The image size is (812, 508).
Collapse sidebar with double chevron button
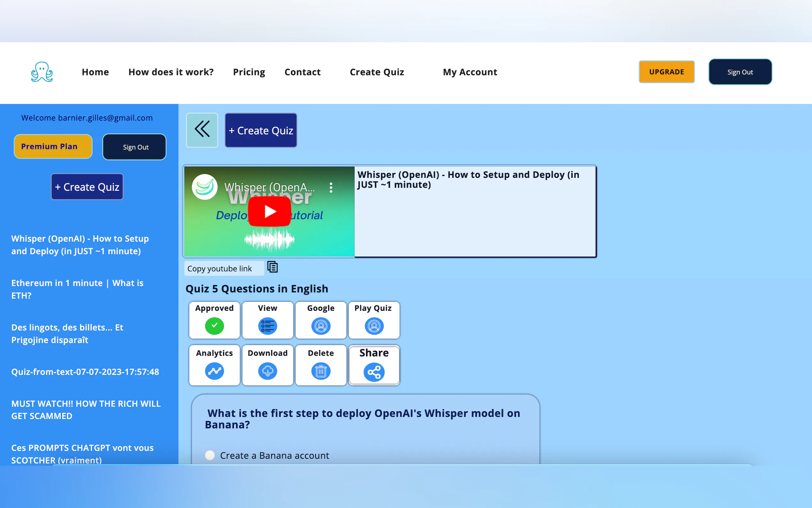coord(202,130)
